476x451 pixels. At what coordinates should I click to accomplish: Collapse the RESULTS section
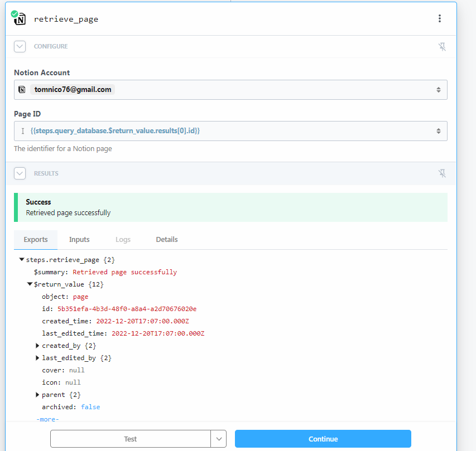coord(20,173)
